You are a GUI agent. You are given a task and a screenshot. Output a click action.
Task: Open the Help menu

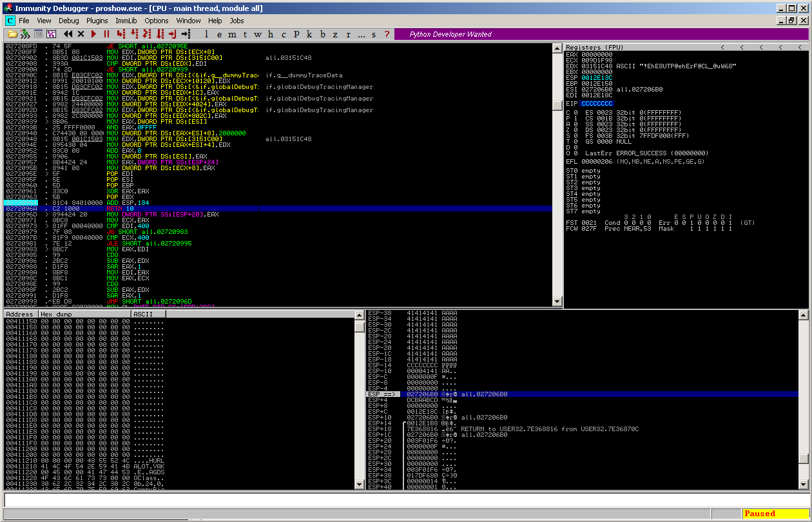(x=215, y=21)
